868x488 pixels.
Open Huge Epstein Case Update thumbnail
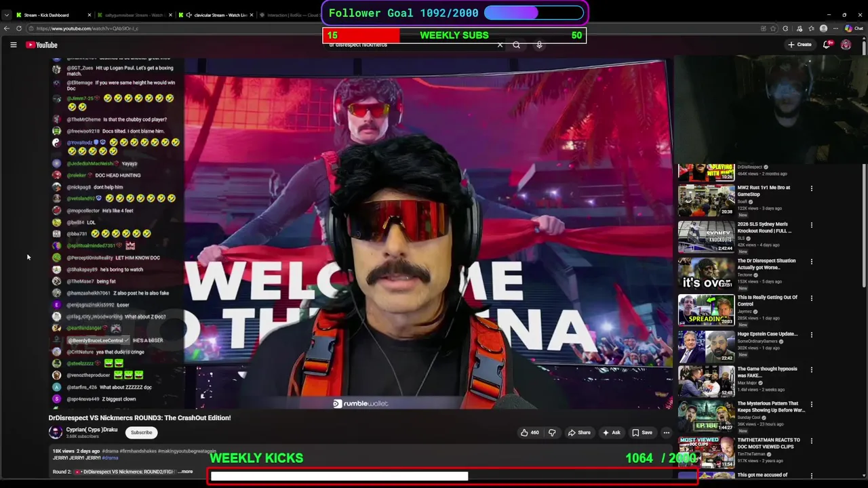[x=706, y=346]
